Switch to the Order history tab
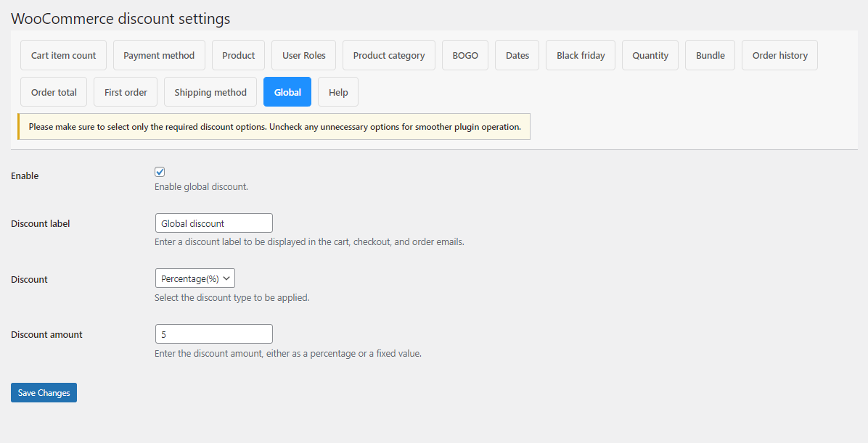Image resolution: width=868 pixels, height=443 pixels. 779,54
